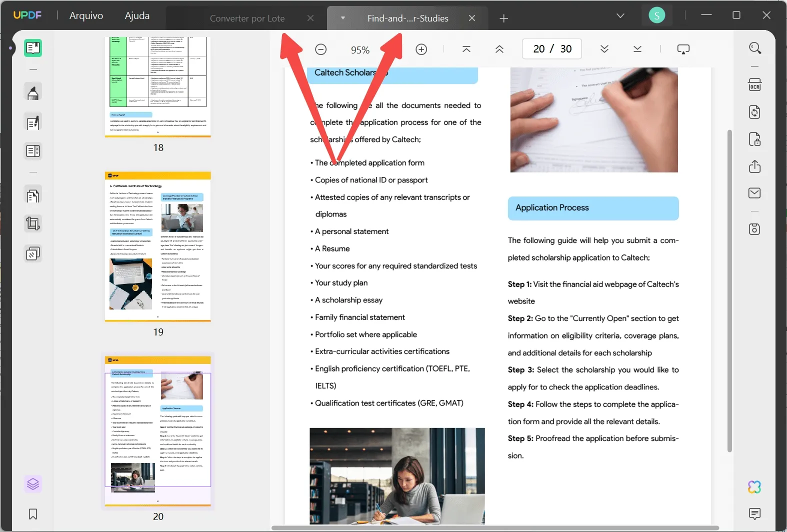Image resolution: width=787 pixels, height=532 pixels.
Task: Open the comments chat panel icon
Action: pyautogui.click(x=755, y=513)
